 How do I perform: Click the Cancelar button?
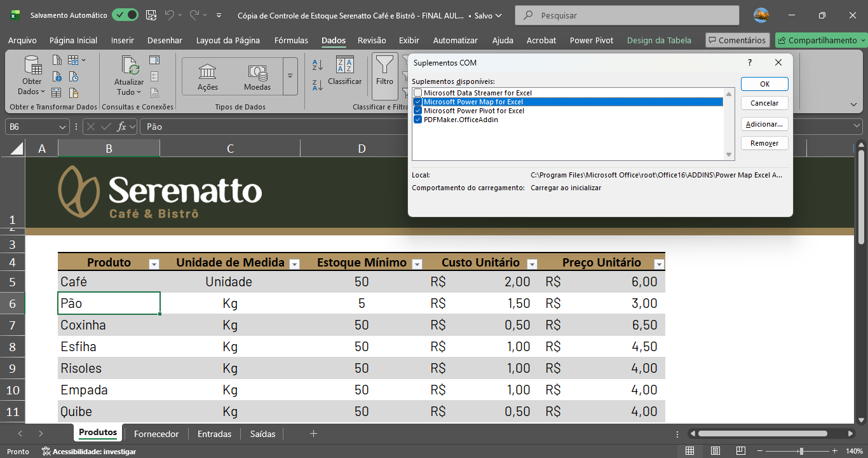pyautogui.click(x=764, y=103)
